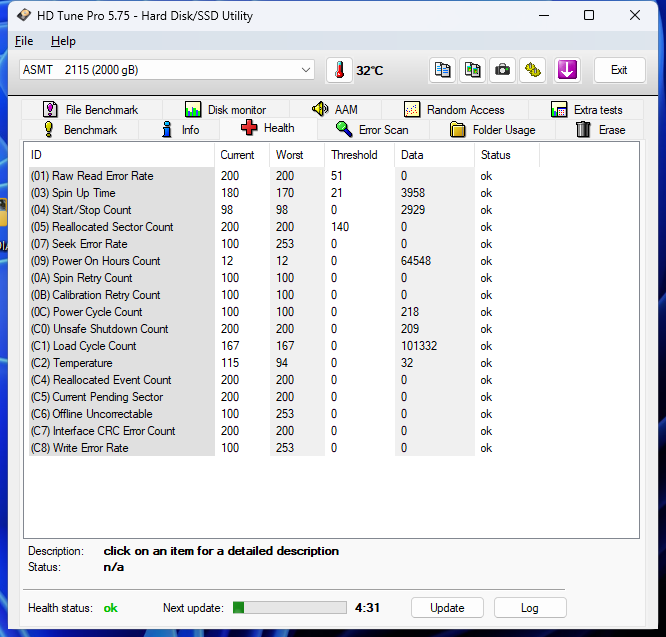This screenshot has height=637, width=666.
Task: Click the copy info to clipboard icon
Action: [442, 70]
